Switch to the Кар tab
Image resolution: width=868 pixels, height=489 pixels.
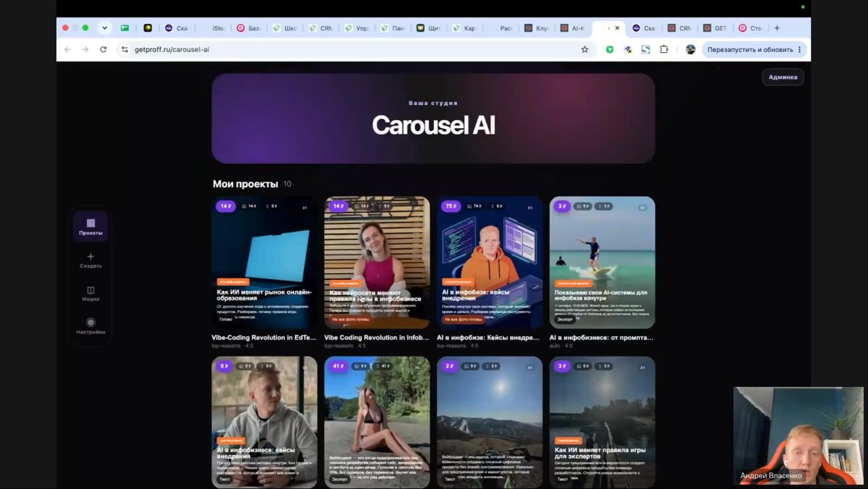[465, 28]
